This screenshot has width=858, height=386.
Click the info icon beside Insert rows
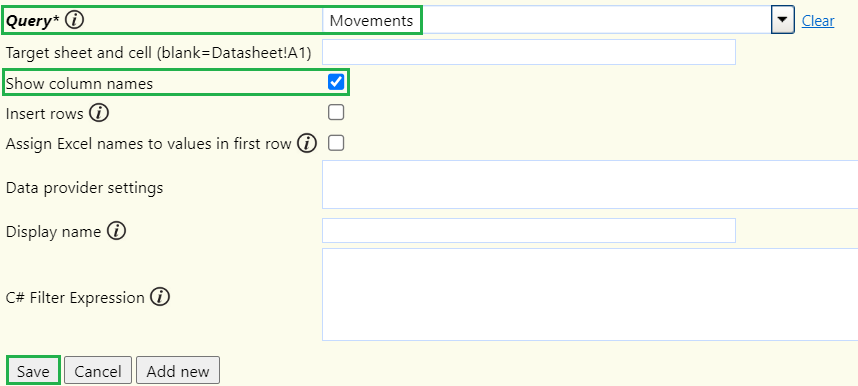point(99,113)
